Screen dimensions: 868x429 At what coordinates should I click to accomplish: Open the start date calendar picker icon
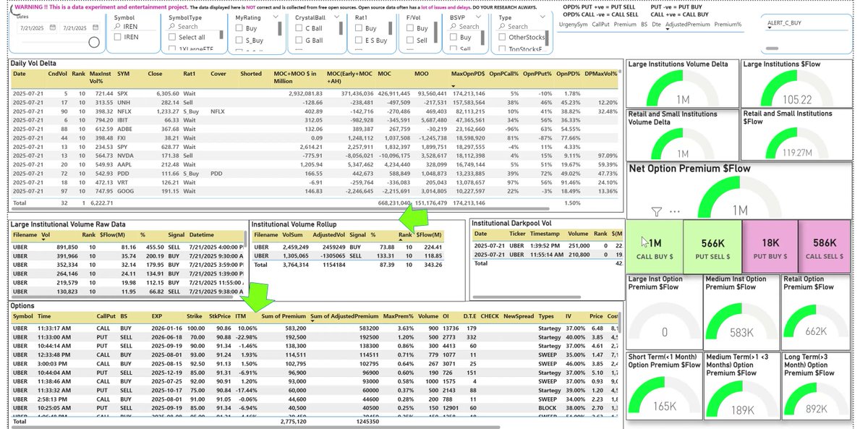coord(53,27)
